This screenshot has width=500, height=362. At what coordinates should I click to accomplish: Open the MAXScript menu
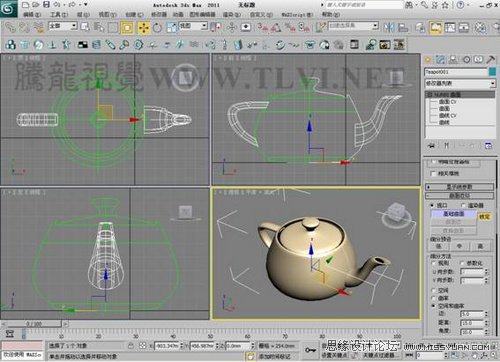(297, 15)
